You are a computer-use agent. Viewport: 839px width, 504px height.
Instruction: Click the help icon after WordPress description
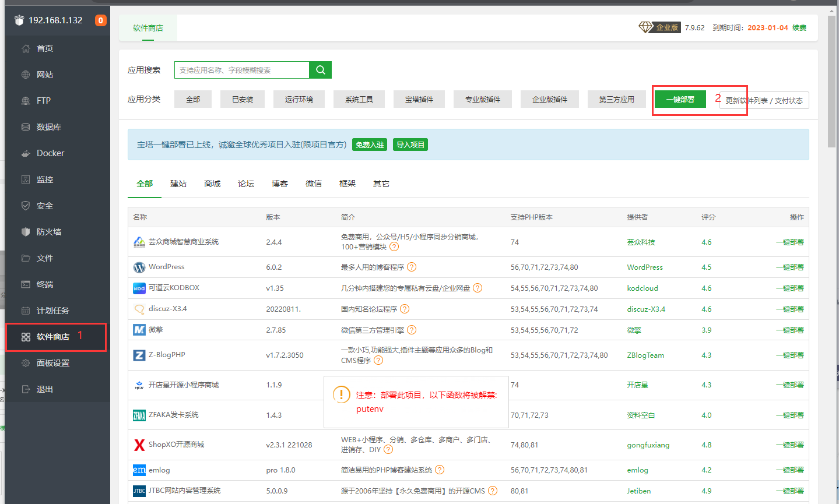412,267
